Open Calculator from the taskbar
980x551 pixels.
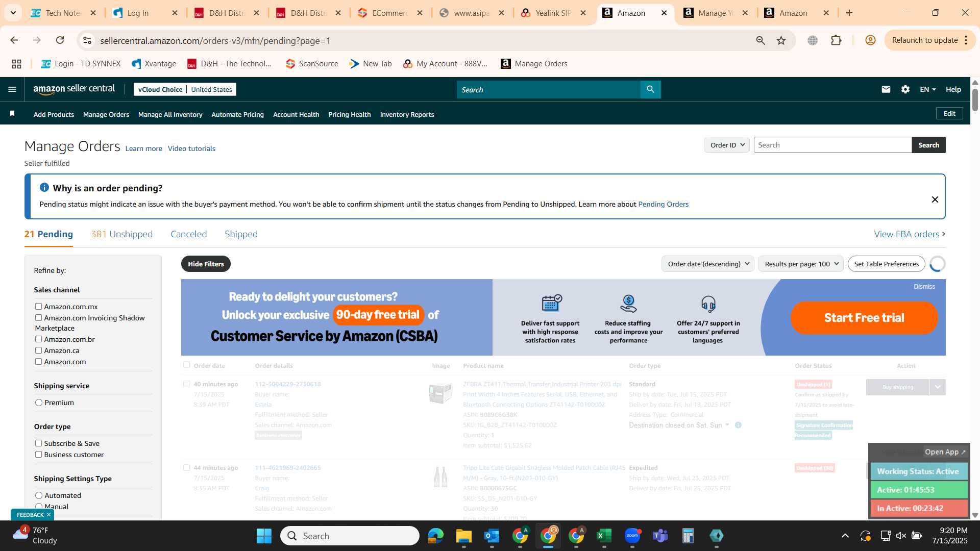(688, 536)
